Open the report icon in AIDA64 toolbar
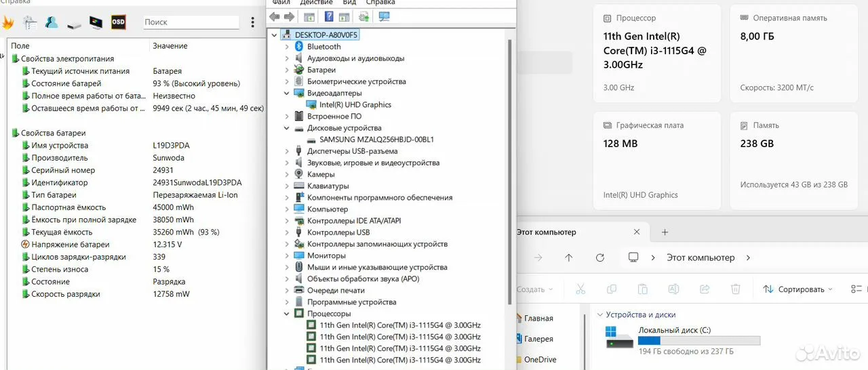 point(30,22)
